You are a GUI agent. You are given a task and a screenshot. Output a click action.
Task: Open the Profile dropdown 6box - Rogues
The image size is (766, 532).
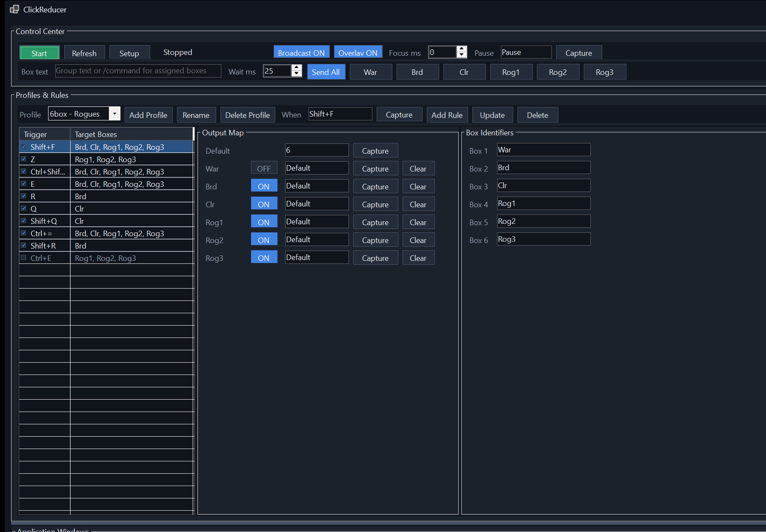84,114
